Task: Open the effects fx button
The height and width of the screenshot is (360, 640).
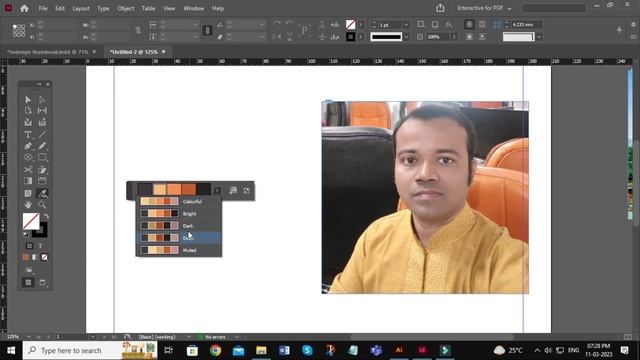Action: click(449, 24)
